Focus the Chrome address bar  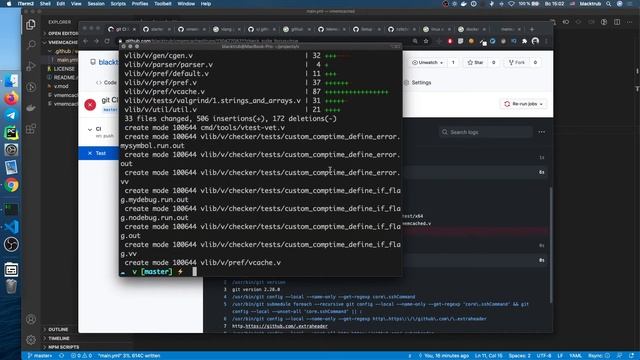(265, 41)
